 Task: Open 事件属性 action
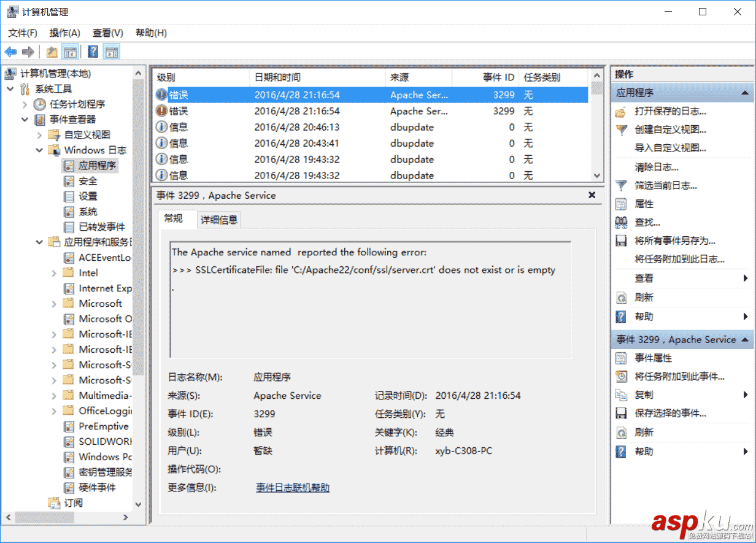[653, 358]
